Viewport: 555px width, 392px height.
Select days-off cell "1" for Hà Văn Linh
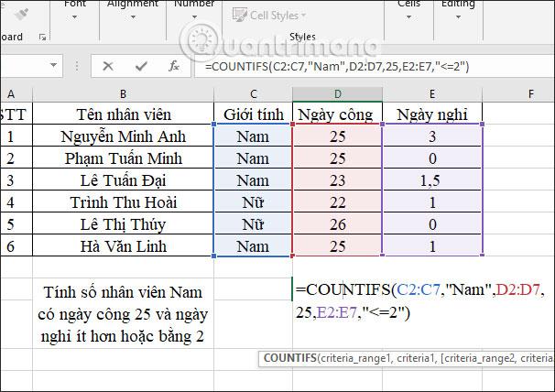tap(432, 246)
